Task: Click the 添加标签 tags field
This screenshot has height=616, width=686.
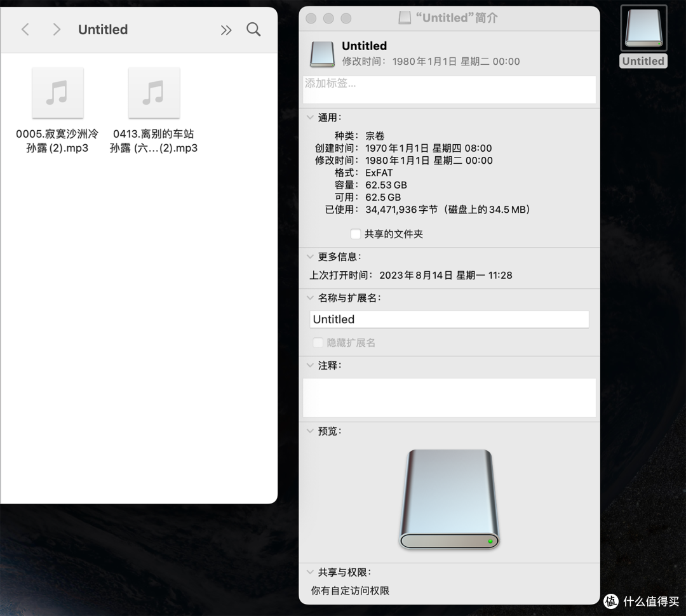Action: pos(449,90)
